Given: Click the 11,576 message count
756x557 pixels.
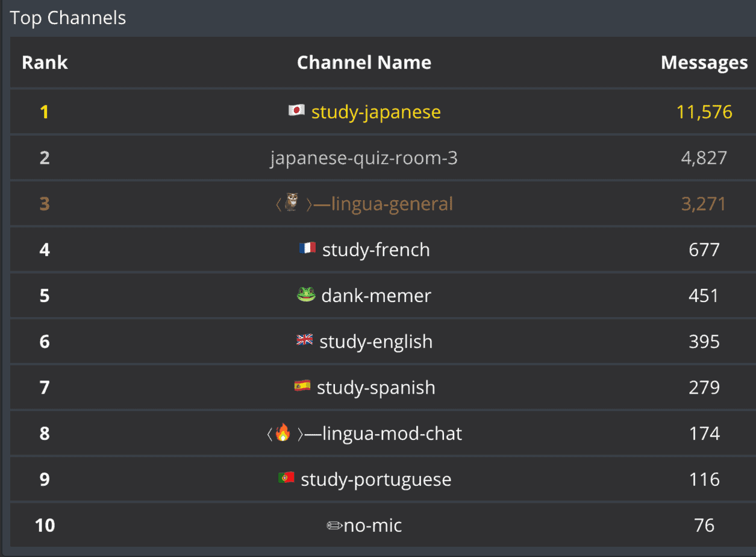Looking at the screenshot, I should pyautogui.click(x=704, y=112).
